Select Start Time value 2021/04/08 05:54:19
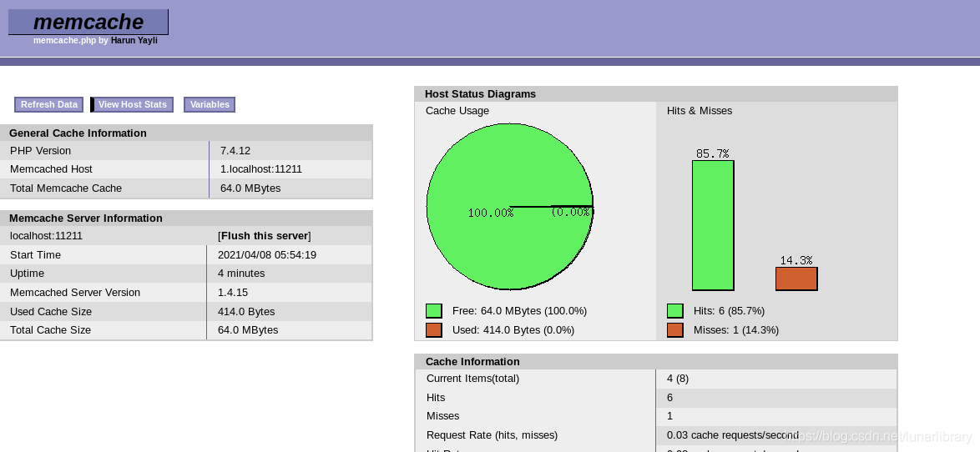980x452 pixels. pos(267,254)
